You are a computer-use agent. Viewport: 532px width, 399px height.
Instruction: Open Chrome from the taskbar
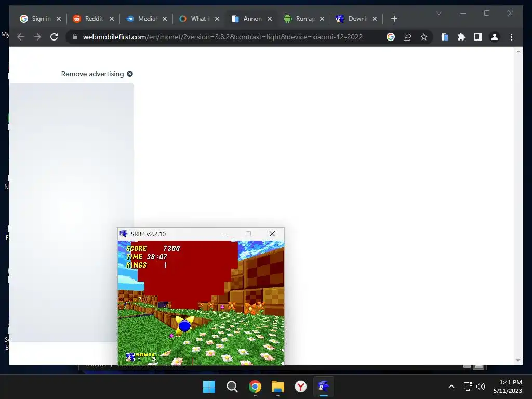[255, 387]
